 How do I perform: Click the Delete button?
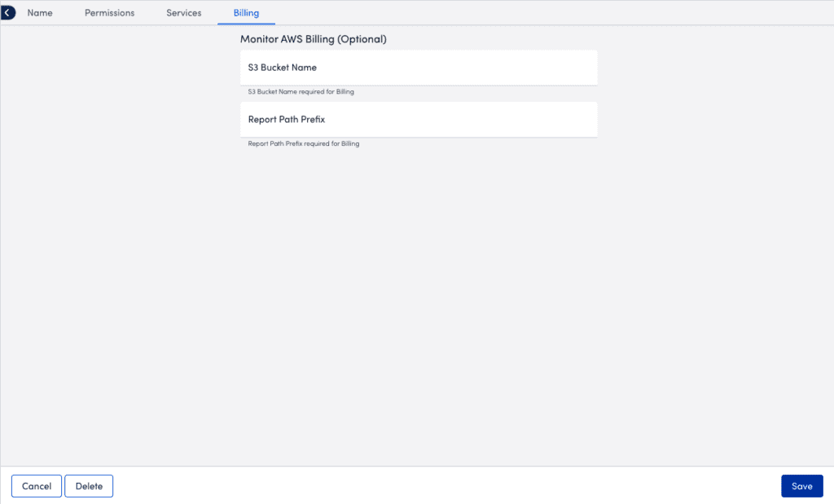tap(89, 486)
